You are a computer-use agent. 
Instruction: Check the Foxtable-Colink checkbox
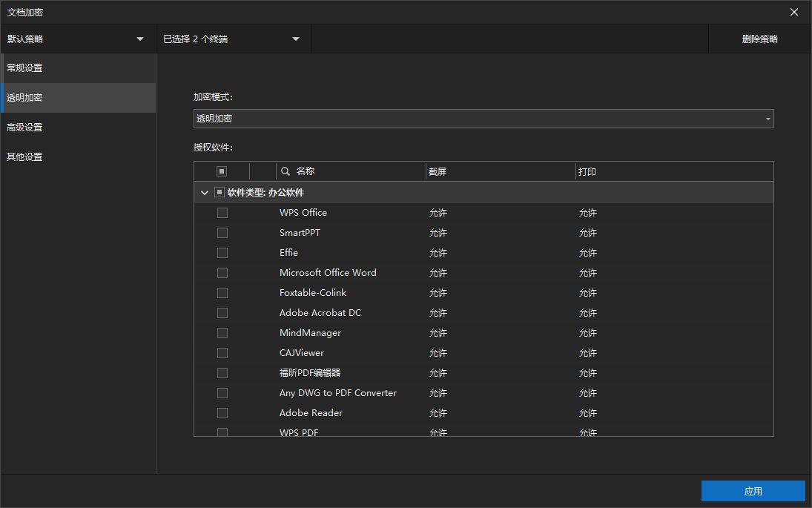pyautogui.click(x=222, y=293)
